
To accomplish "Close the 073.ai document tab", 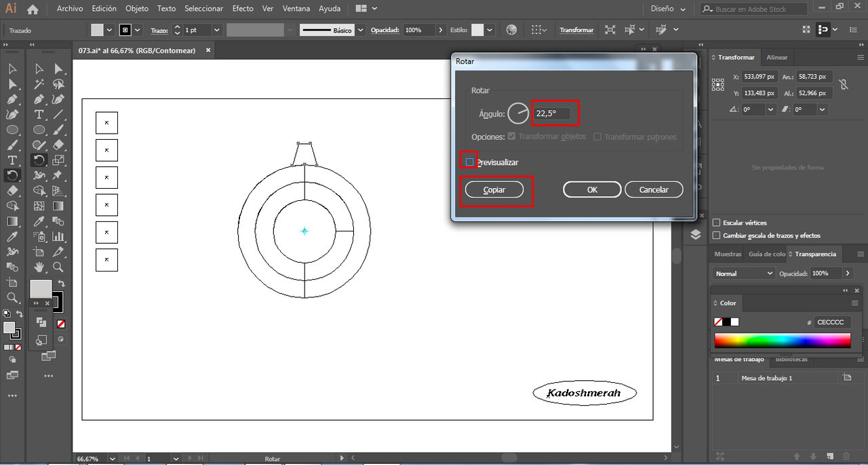I will [208, 50].
